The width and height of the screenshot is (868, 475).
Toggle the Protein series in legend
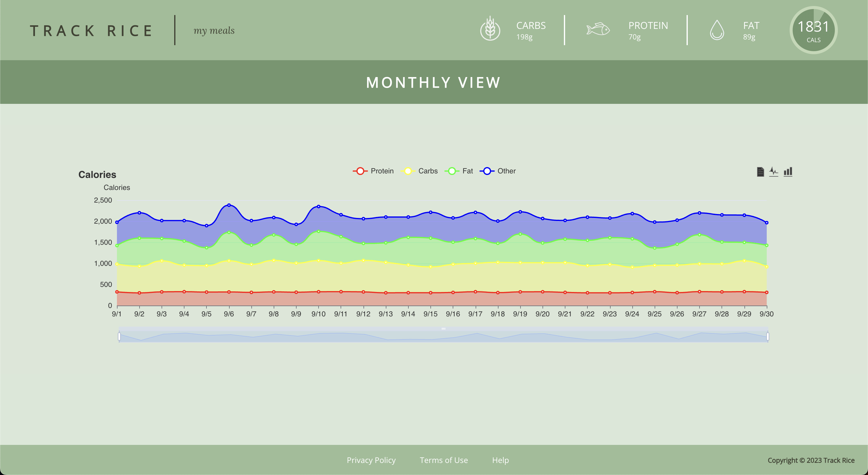pyautogui.click(x=382, y=171)
